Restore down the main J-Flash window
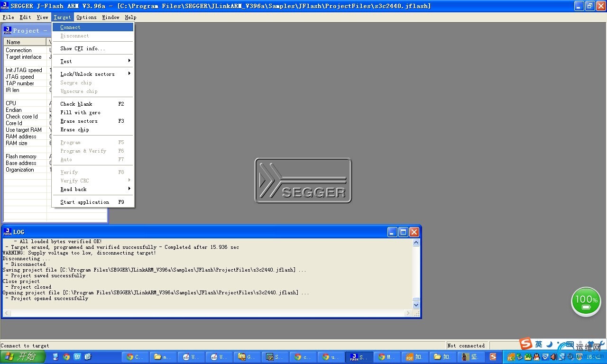 pos(590,6)
